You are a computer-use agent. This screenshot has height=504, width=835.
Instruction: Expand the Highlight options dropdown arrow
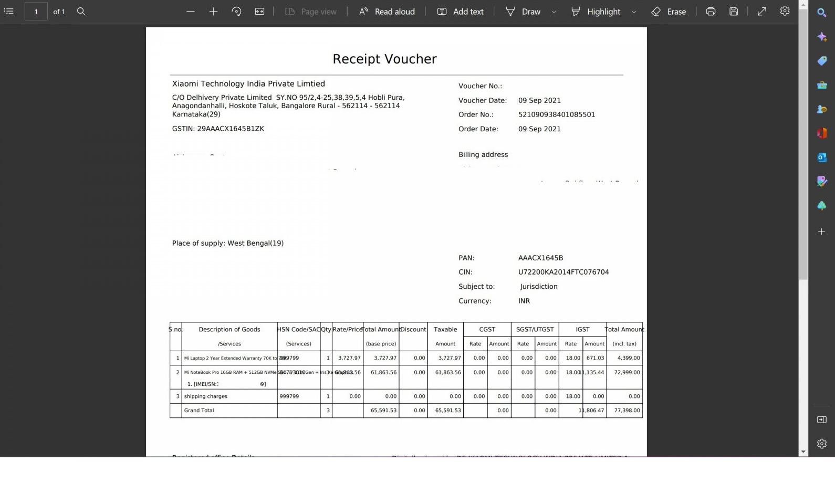point(634,12)
